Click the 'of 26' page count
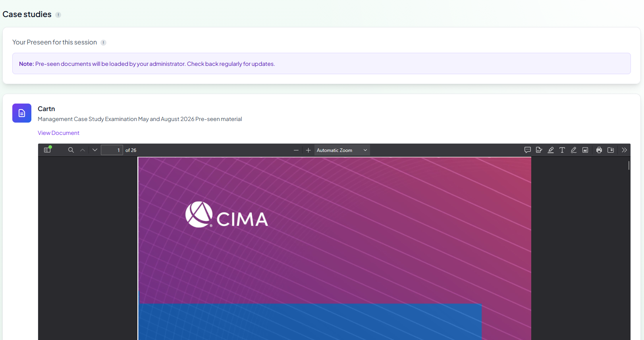 (131, 150)
